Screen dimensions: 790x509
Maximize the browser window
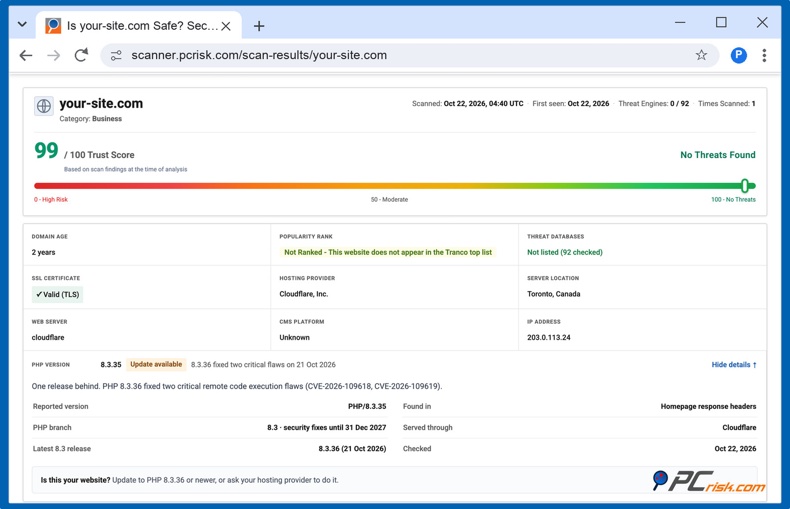721,22
